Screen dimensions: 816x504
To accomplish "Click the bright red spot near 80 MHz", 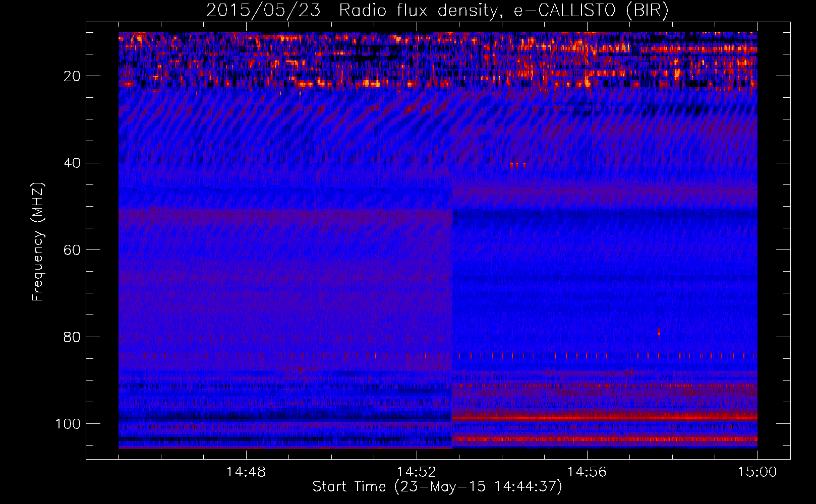I will tap(659, 332).
